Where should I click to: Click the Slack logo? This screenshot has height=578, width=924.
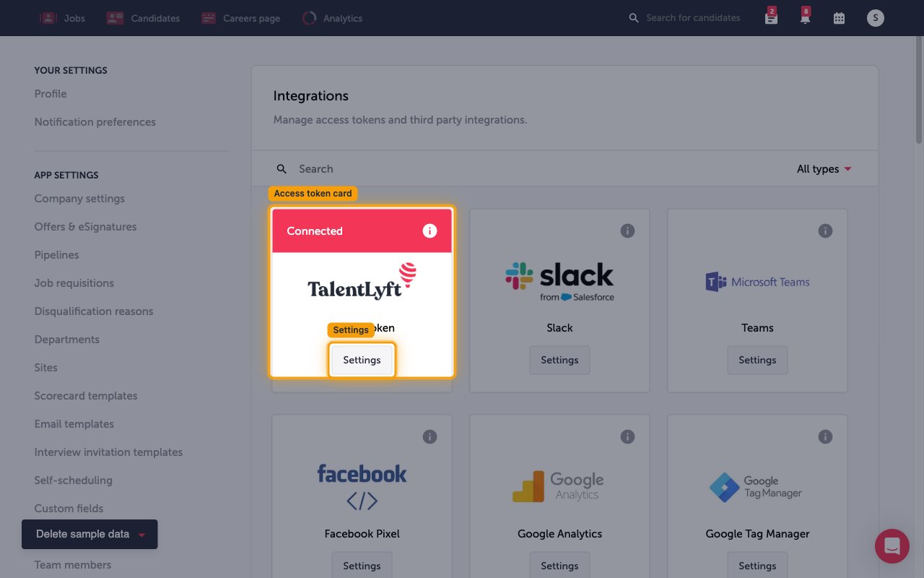pos(559,282)
